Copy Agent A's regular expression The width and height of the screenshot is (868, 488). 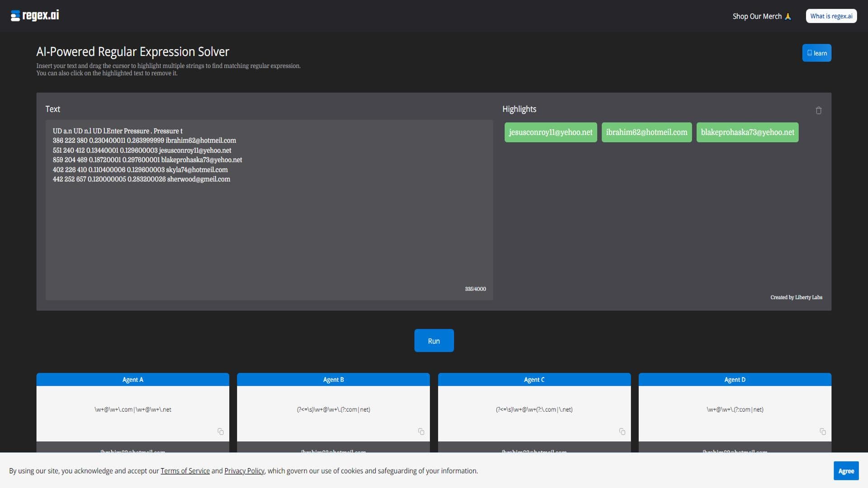[x=220, y=432]
